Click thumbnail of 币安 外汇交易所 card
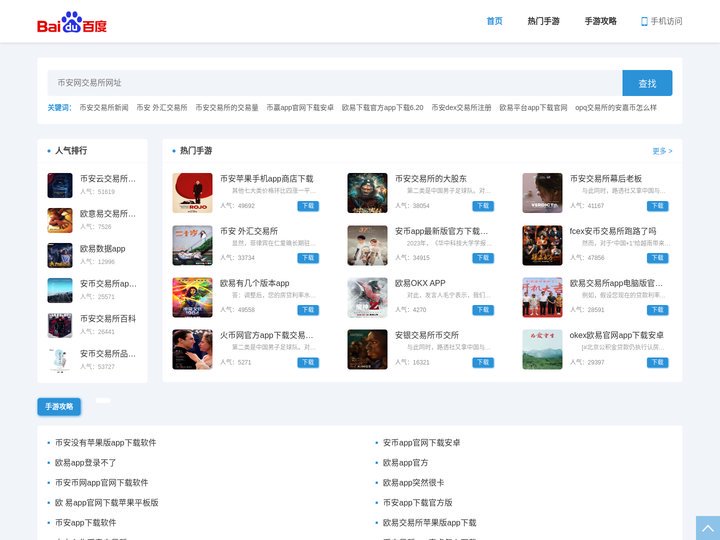 point(192,245)
